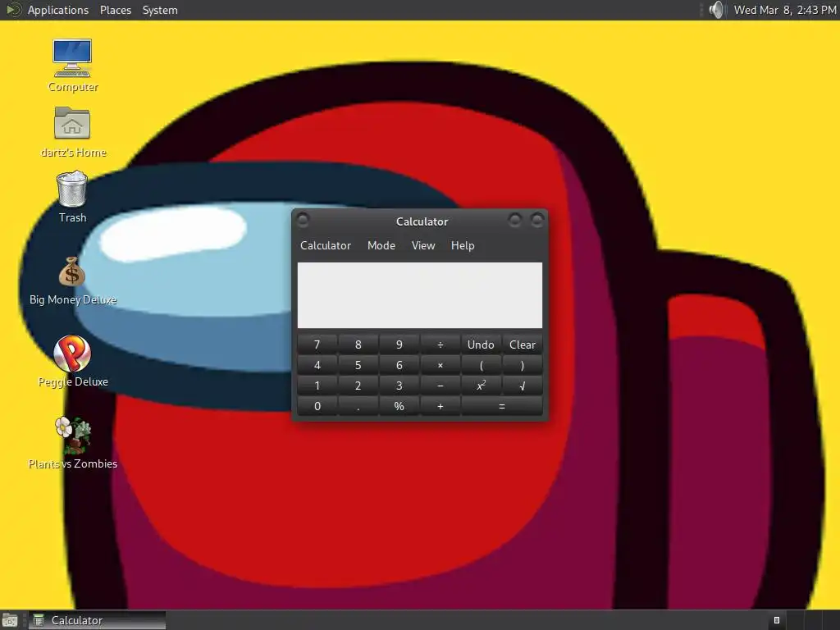Click the 9 digit button
This screenshot has height=630, width=840.
[399, 345]
